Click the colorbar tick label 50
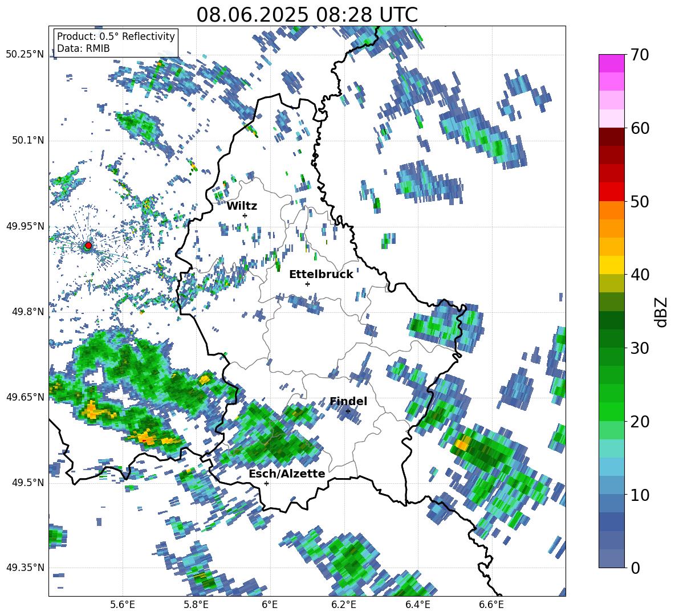Image resolution: width=675 pixels, height=616 pixels. [640, 202]
